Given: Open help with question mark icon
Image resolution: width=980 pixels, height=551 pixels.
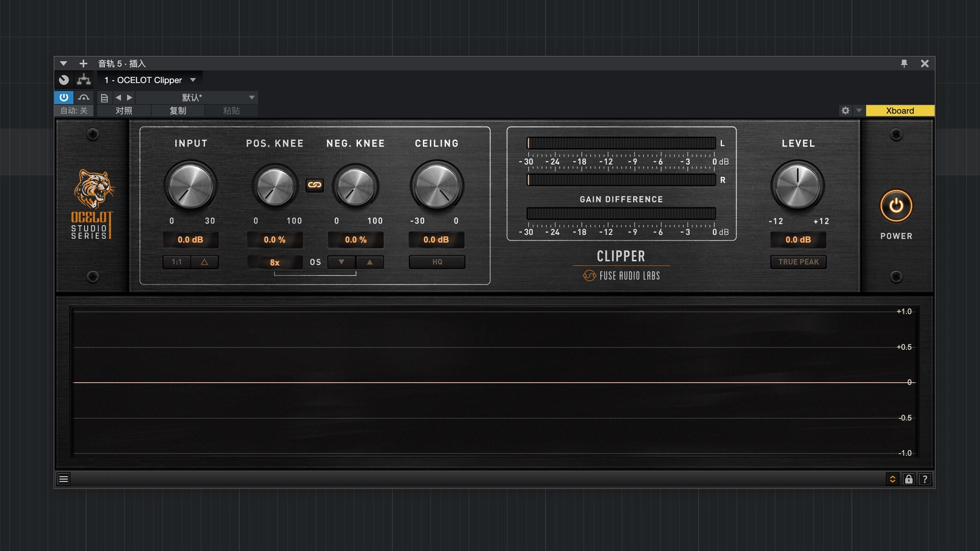Looking at the screenshot, I should coord(924,479).
